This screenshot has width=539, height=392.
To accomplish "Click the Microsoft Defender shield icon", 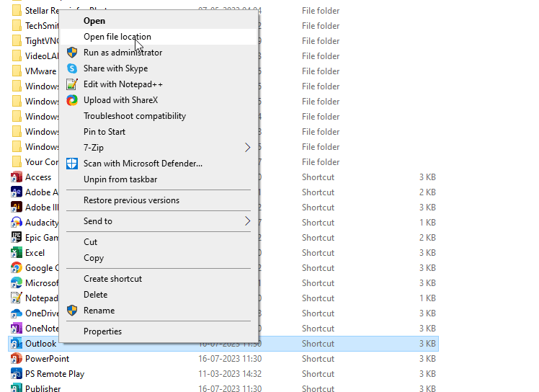I will tap(72, 163).
